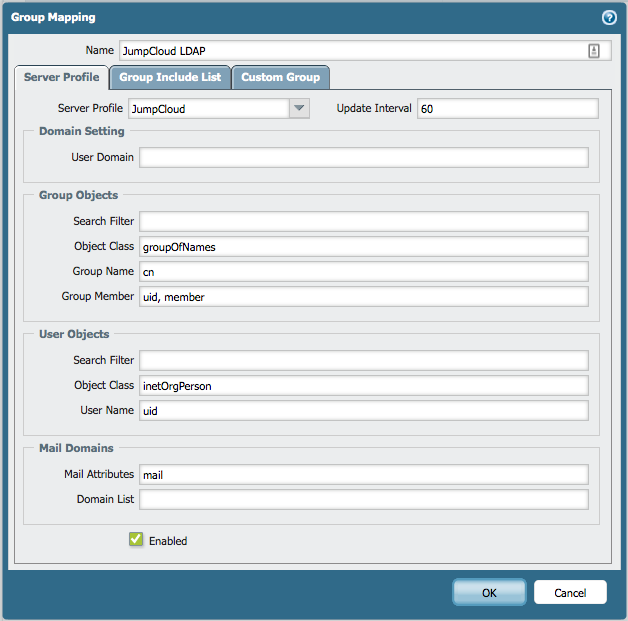Focus the User Objects Search Filter field
The height and width of the screenshot is (621, 628).
click(x=363, y=360)
